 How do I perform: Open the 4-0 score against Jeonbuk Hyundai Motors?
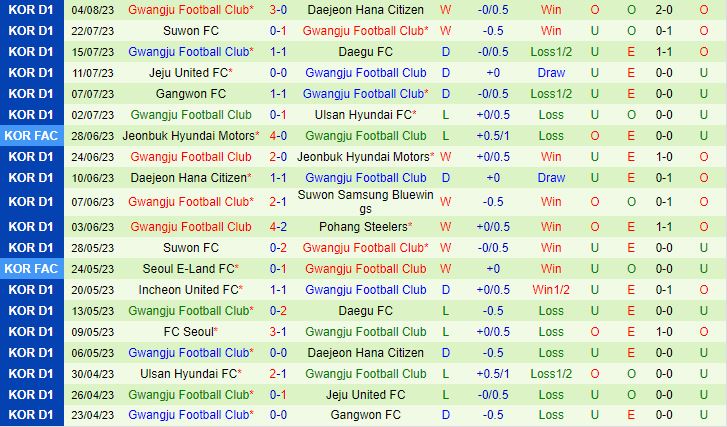click(x=278, y=136)
